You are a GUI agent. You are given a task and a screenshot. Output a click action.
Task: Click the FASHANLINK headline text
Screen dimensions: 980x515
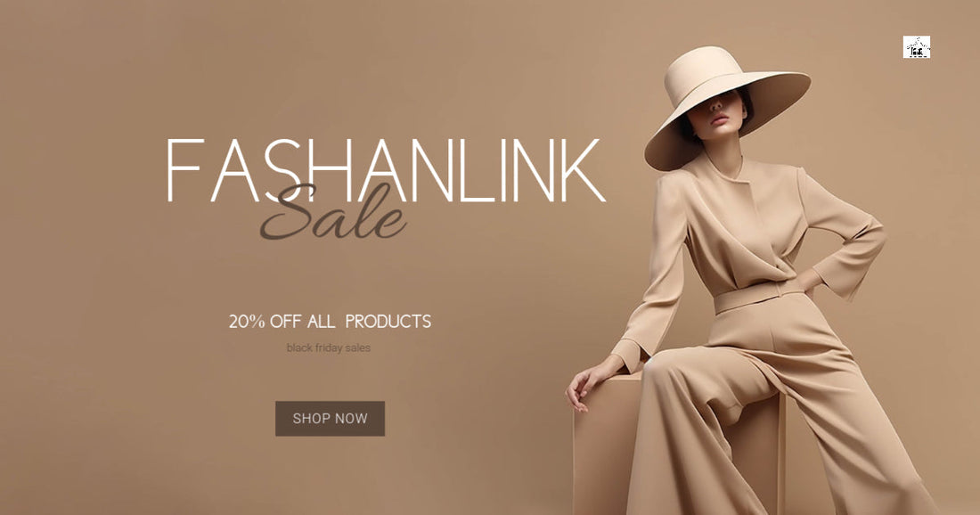point(386,170)
